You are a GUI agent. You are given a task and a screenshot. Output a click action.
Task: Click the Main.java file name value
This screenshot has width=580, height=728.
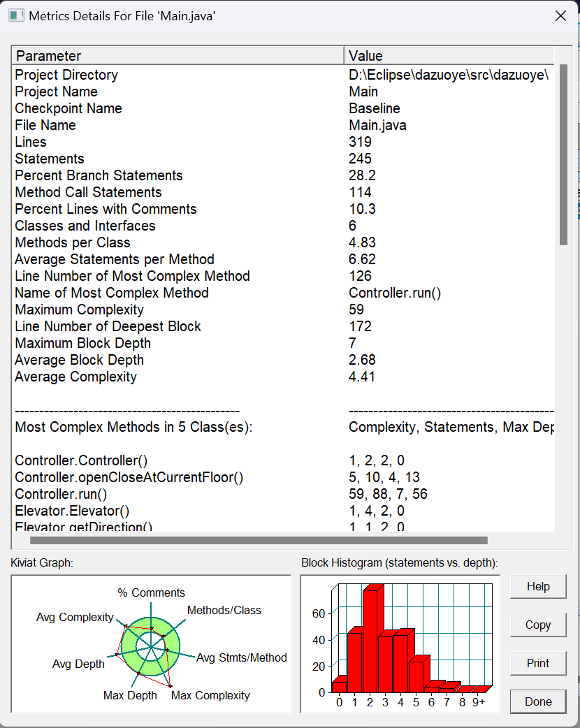point(377,125)
